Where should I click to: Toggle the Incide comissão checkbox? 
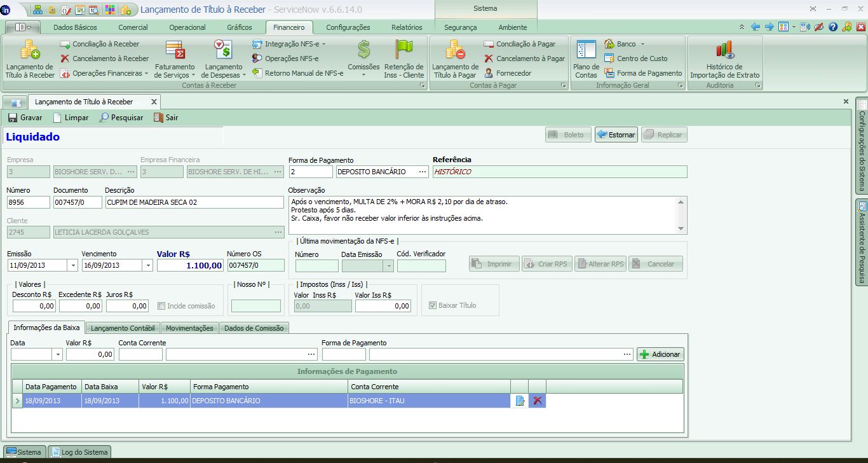(x=162, y=306)
